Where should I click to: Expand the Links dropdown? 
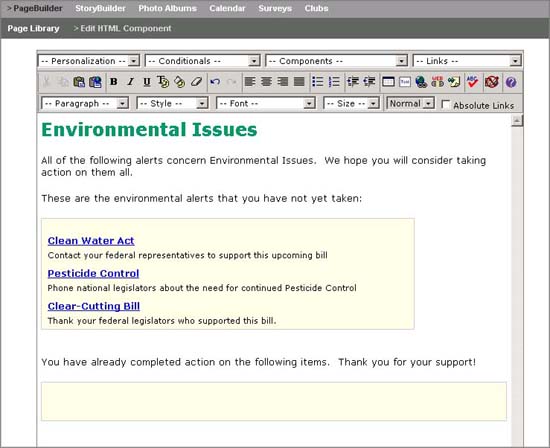click(467, 61)
